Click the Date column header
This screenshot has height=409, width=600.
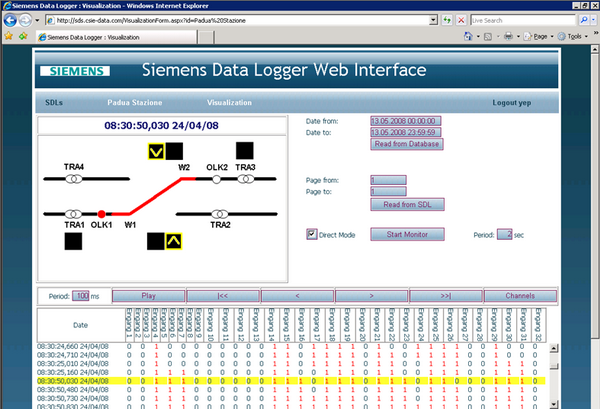81,325
